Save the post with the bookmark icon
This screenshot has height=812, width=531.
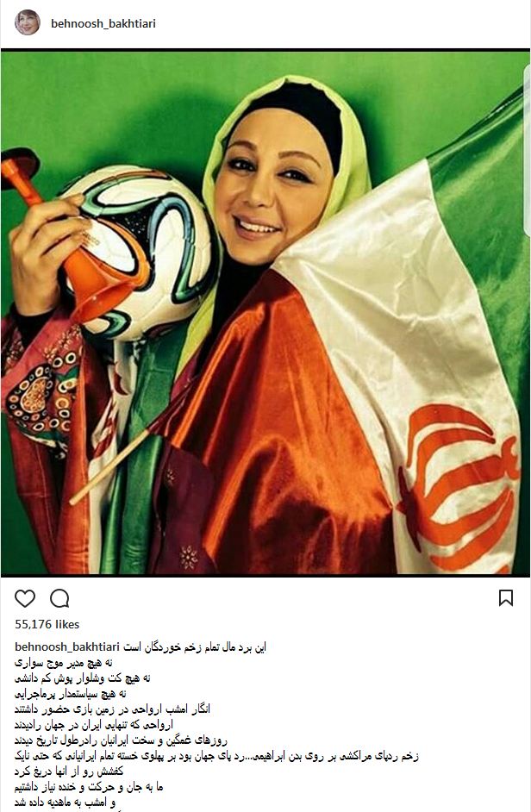[x=506, y=598]
